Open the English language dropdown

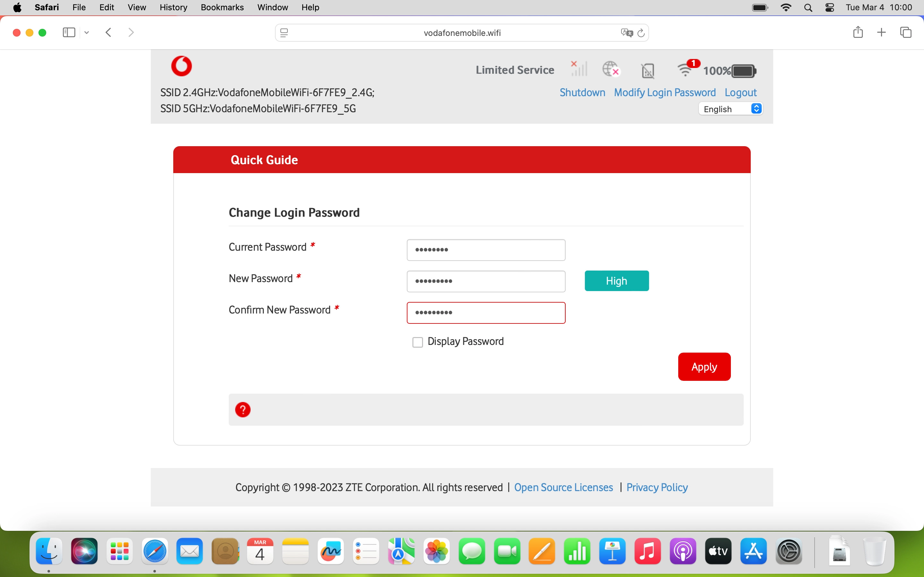coord(731,109)
